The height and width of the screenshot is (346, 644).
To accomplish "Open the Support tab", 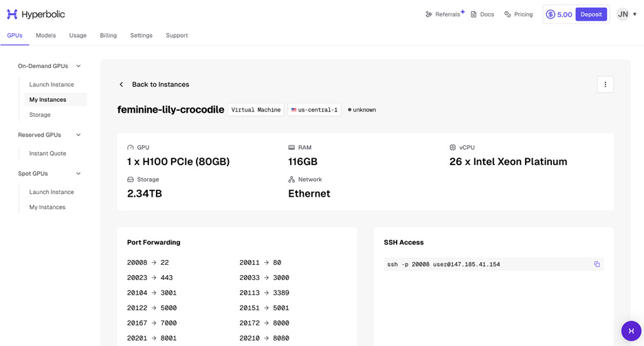I will pyautogui.click(x=177, y=35).
